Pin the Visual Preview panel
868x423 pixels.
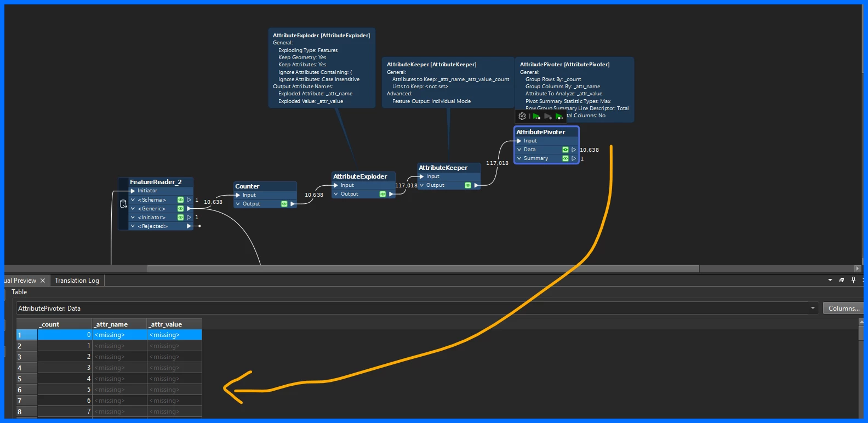click(x=853, y=280)
